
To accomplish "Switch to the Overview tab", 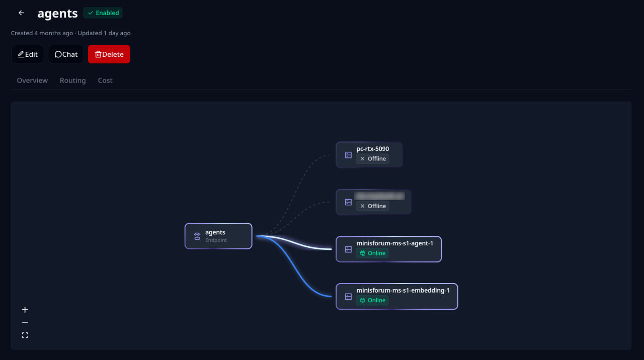I will point(32,80).
